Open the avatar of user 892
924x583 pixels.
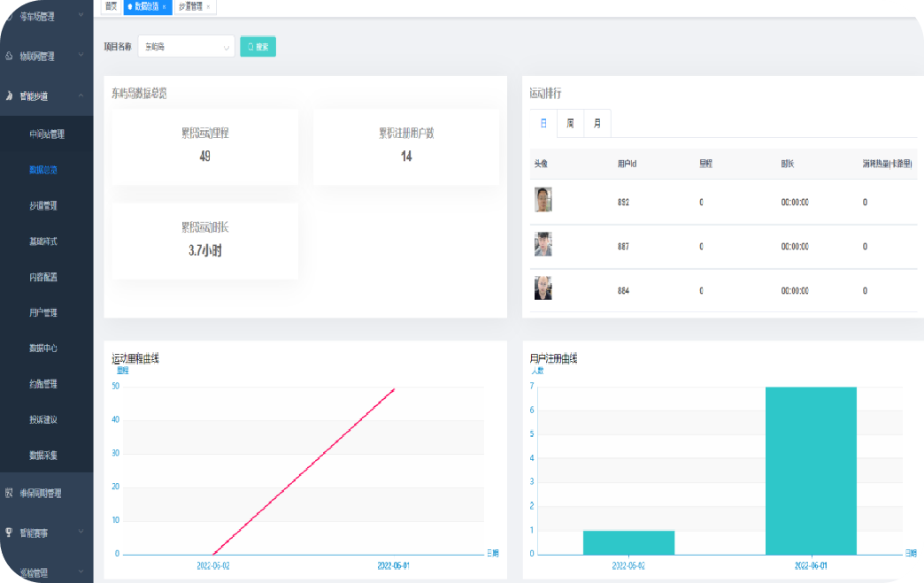(543, 200)
